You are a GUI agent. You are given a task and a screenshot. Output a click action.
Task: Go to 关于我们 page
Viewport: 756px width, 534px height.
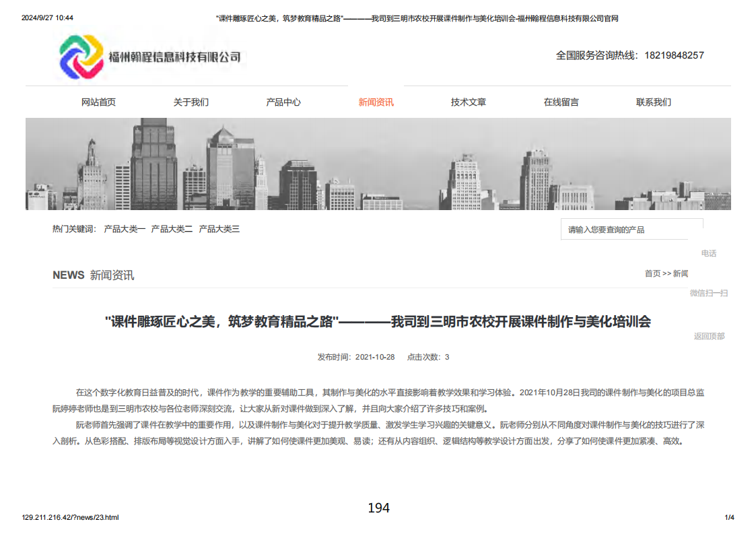pos(191,102)
